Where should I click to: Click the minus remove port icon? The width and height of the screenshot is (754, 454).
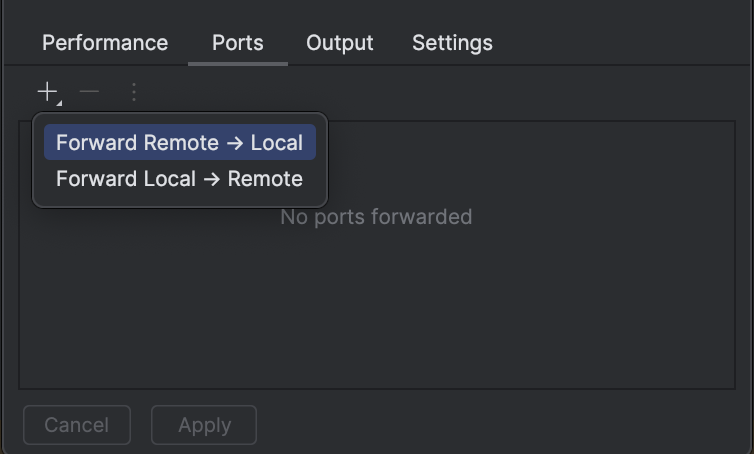coord(89,91)
